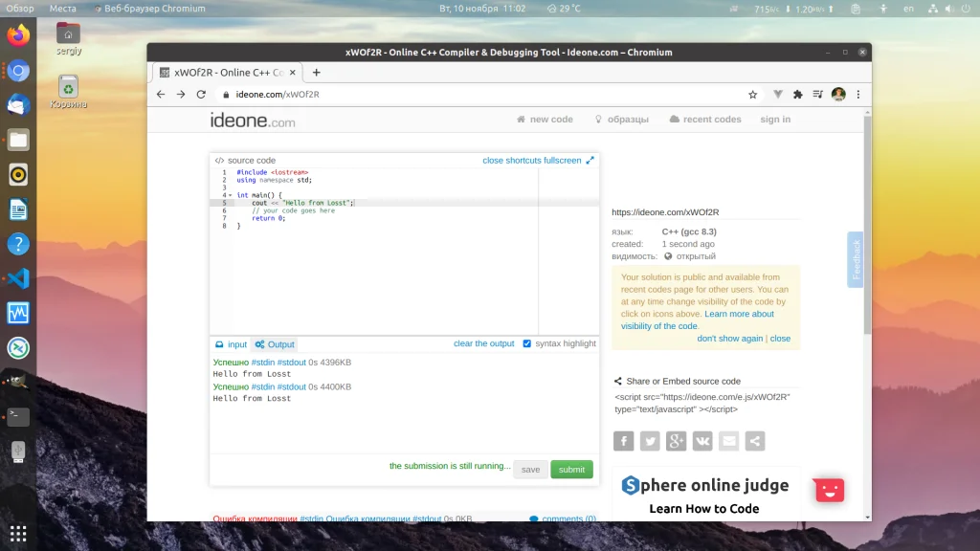The height and width of the screenshot is (551, 980).
Task: Switch to the input tab
Action: tap(231, 344)
